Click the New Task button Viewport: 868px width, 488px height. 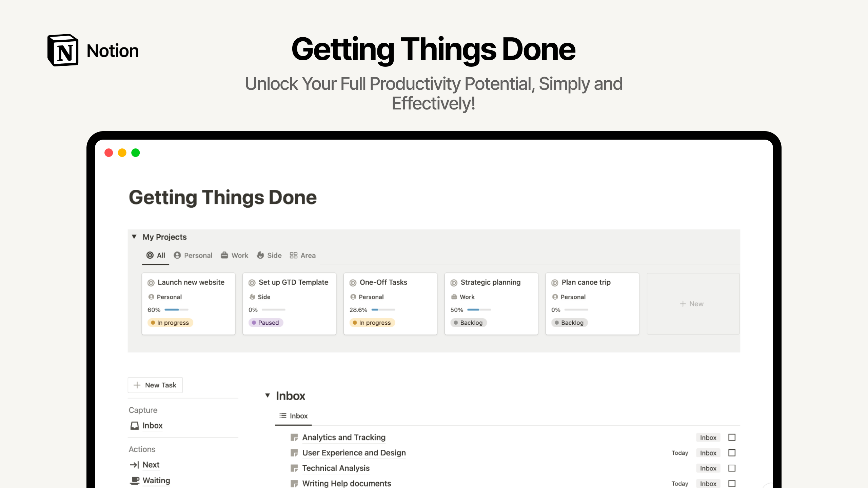click(155, 385)
